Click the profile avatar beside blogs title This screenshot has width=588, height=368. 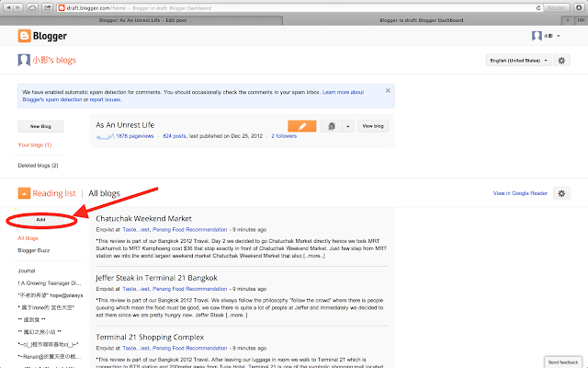[x=24, y=60]
